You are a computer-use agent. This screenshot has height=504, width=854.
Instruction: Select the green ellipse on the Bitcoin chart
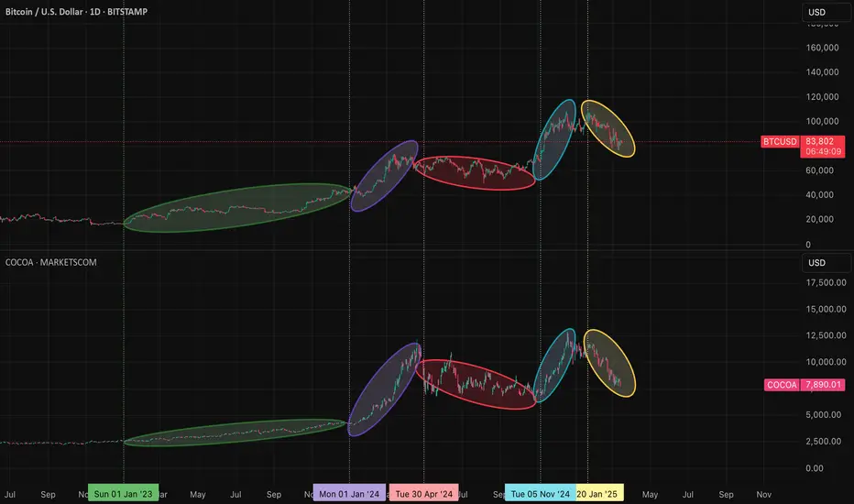tap(238, 209)
